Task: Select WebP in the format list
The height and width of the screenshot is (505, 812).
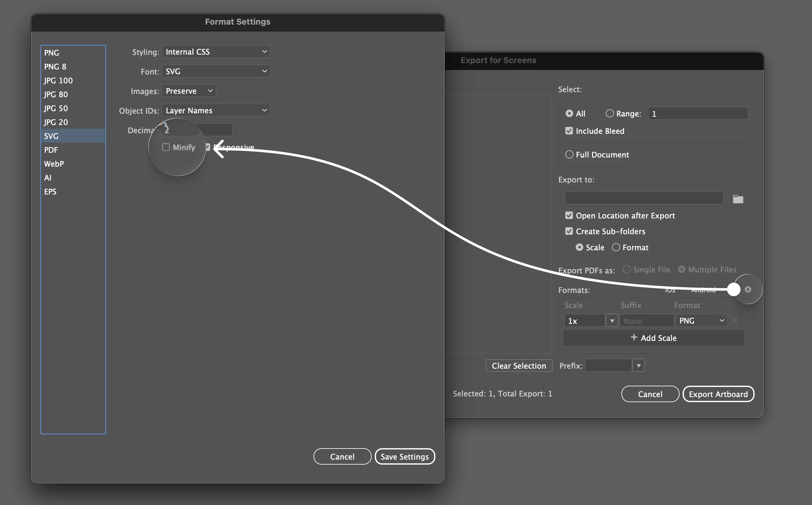Action: click(54, 164)
